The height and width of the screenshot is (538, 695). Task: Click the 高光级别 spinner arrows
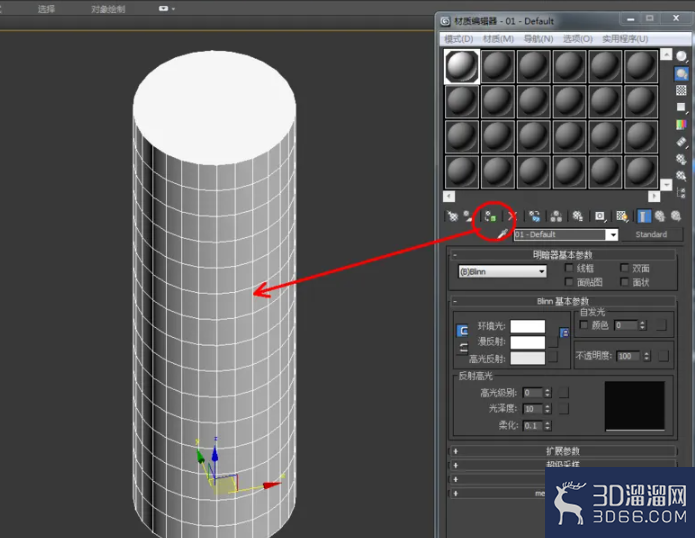click(x=548, y=393)
